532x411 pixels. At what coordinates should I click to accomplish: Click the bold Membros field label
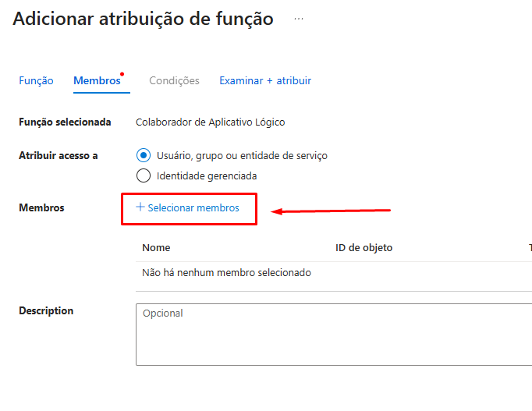(x=41, y=208)
